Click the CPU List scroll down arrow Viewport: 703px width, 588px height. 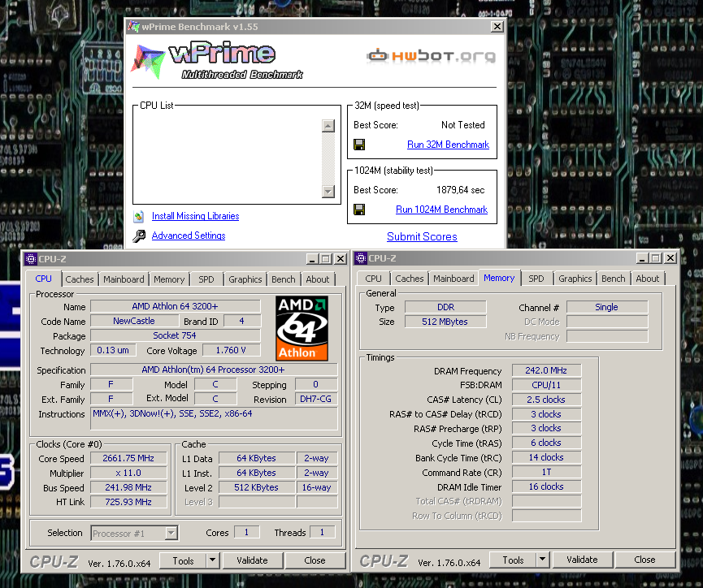click(328, 192)
